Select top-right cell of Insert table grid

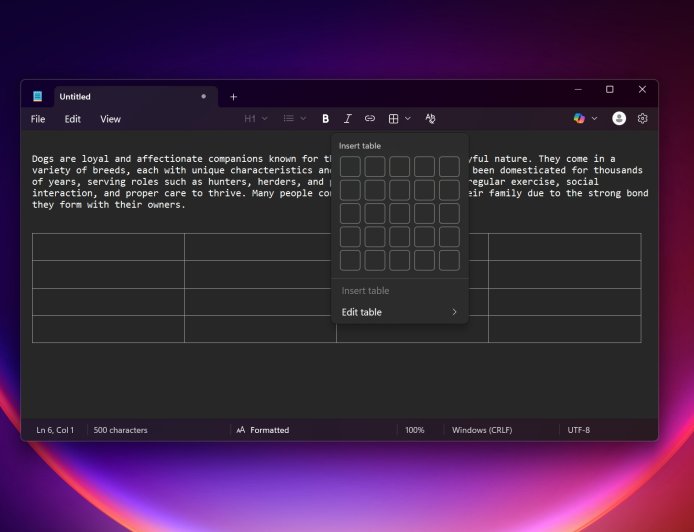click(449, 166)
